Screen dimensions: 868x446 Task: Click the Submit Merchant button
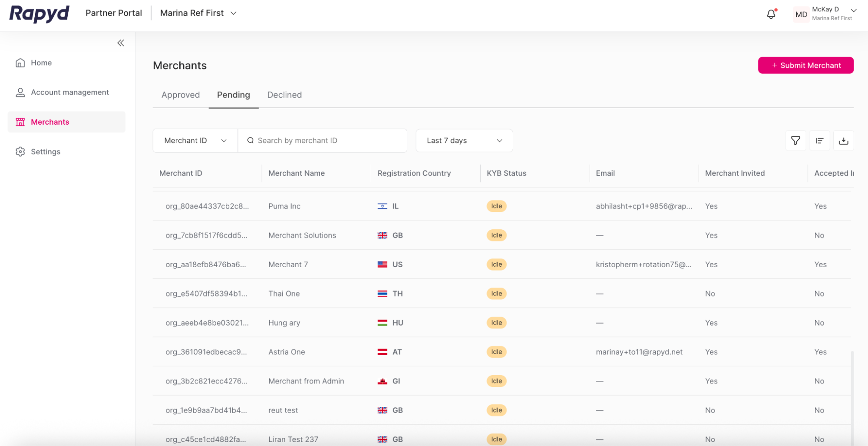click(x=805, y=65)
